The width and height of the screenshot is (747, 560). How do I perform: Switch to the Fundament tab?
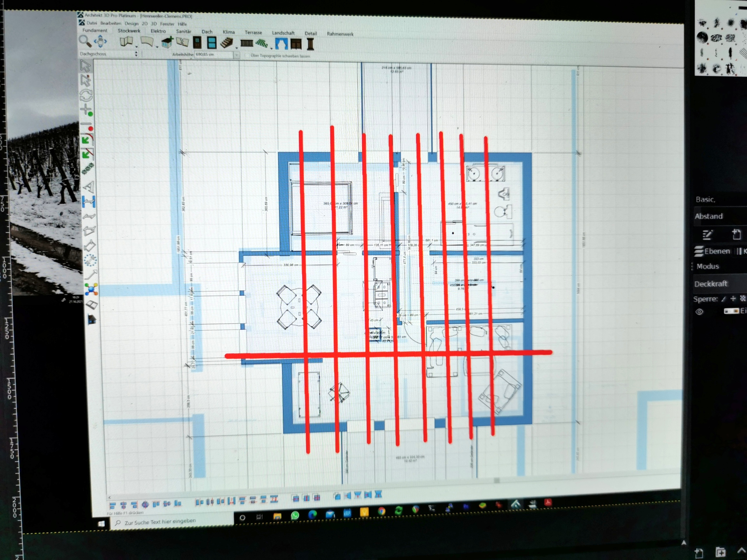[95, 30]
